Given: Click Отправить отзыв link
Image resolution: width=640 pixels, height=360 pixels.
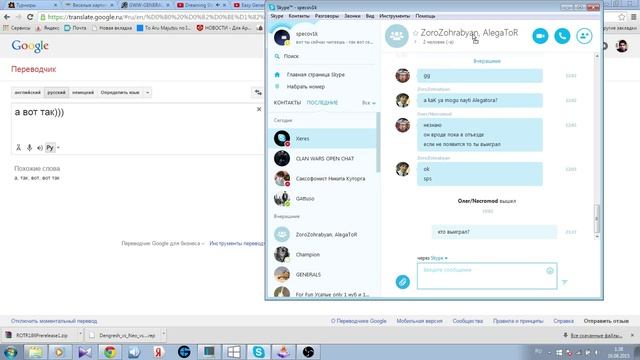Looking at the screenshot, I should point(606,321).
